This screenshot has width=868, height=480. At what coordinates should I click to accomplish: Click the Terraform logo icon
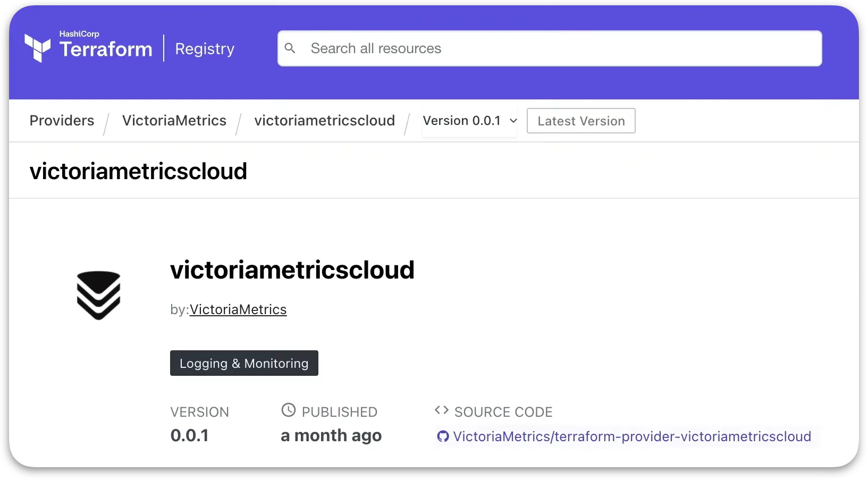(38, 48)
